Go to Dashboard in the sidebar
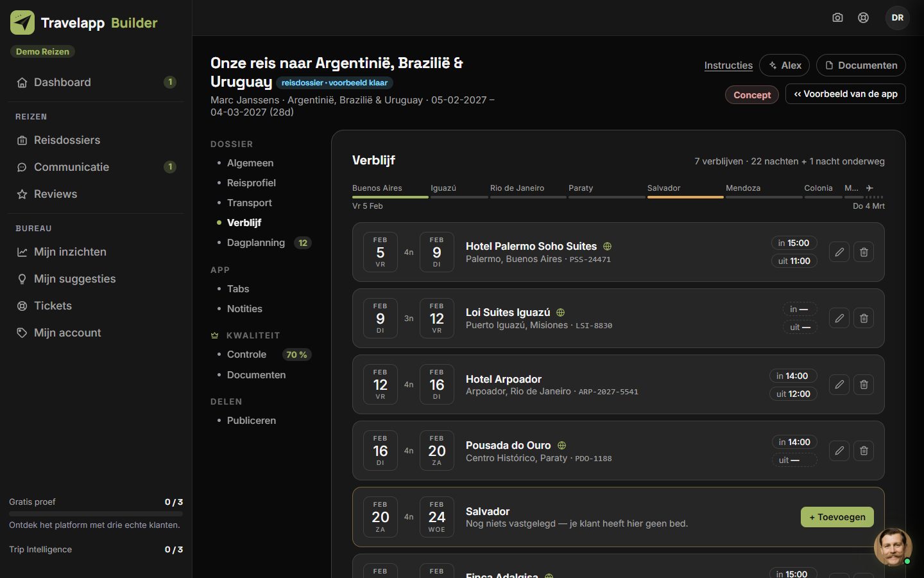The image size is (924, 578). click(96, 82)
